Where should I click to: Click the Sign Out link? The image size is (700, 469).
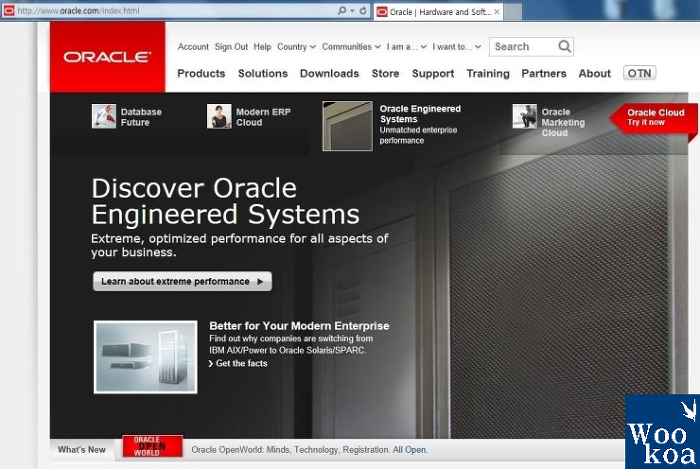231,46
